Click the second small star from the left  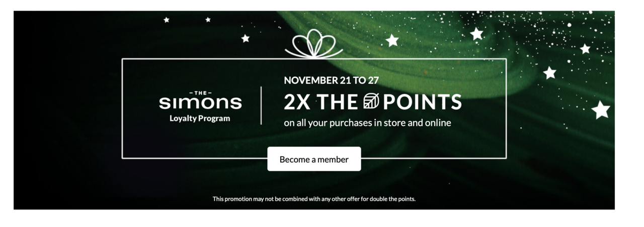point(208,20)
